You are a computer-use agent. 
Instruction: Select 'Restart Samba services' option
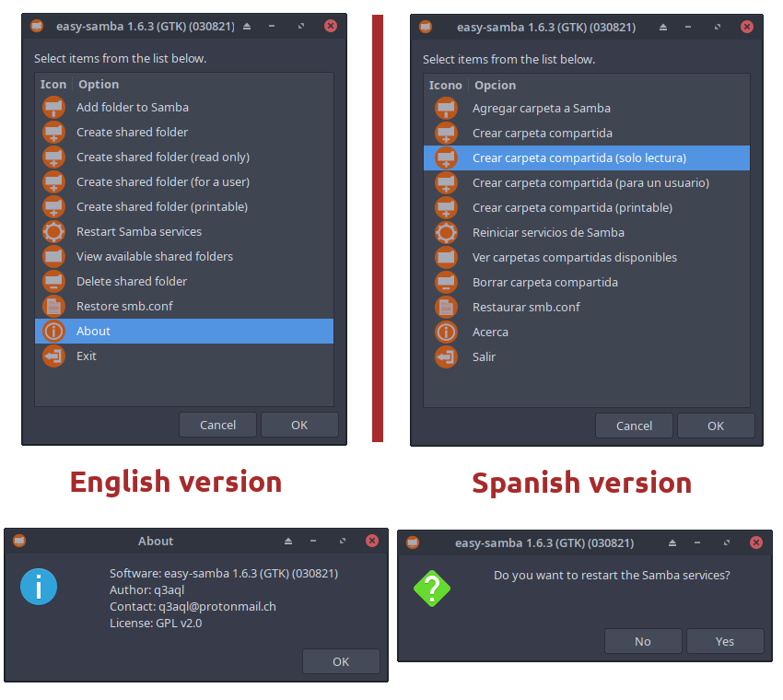click(184, 232)
